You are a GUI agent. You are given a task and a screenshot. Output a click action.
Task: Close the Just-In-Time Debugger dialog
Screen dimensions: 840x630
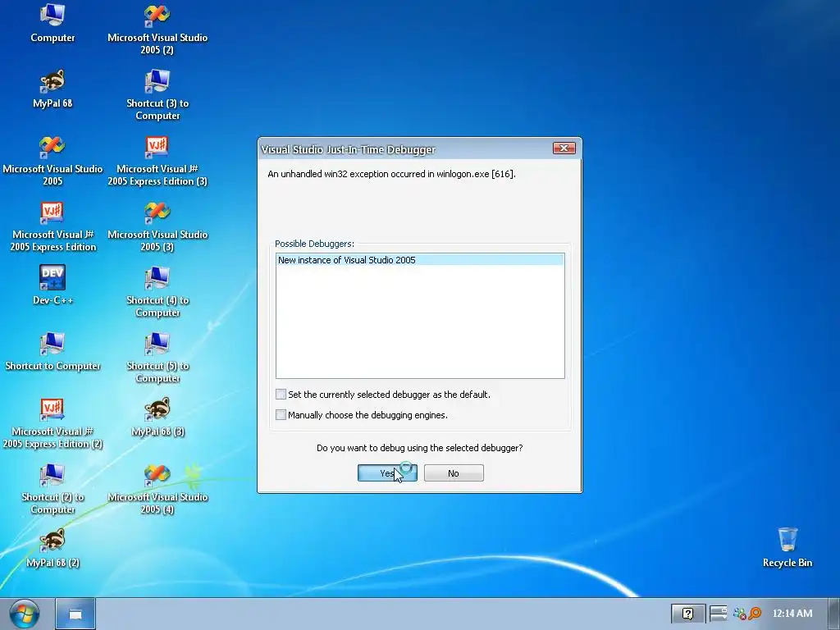pos(564,148)
